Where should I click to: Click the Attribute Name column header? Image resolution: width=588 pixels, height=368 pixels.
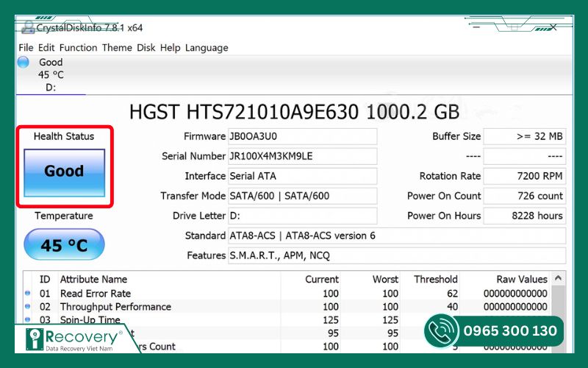point(93,280)
